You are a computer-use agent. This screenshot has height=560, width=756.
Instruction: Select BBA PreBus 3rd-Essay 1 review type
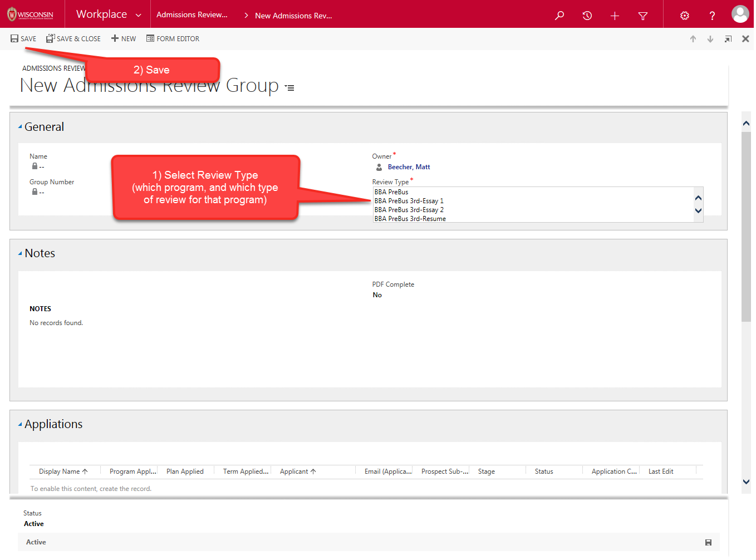[x=409, y=201]
